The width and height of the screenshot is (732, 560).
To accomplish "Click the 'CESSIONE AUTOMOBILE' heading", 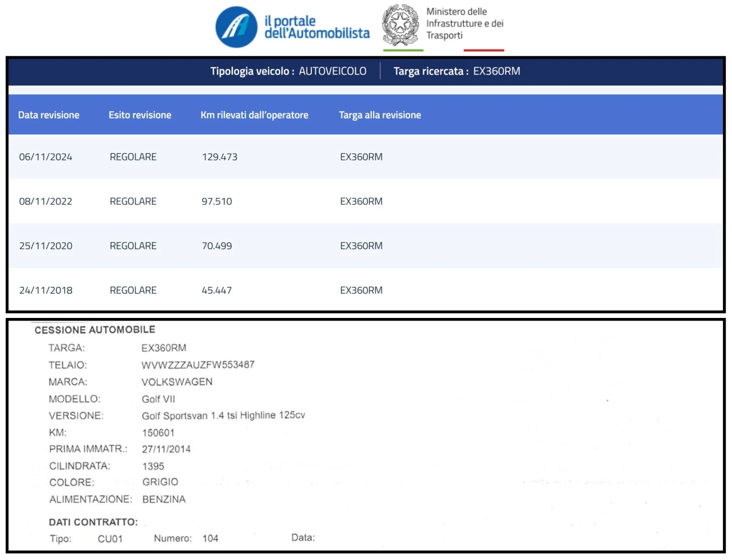I will 95,329.
